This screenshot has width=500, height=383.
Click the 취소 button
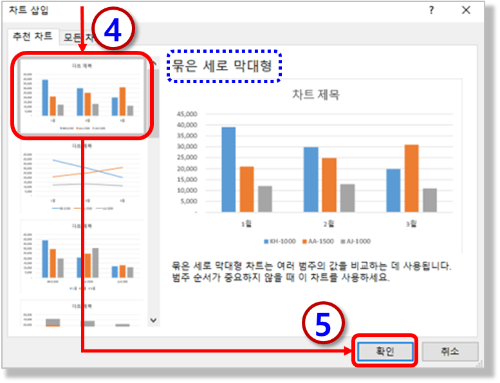[450, 351]
